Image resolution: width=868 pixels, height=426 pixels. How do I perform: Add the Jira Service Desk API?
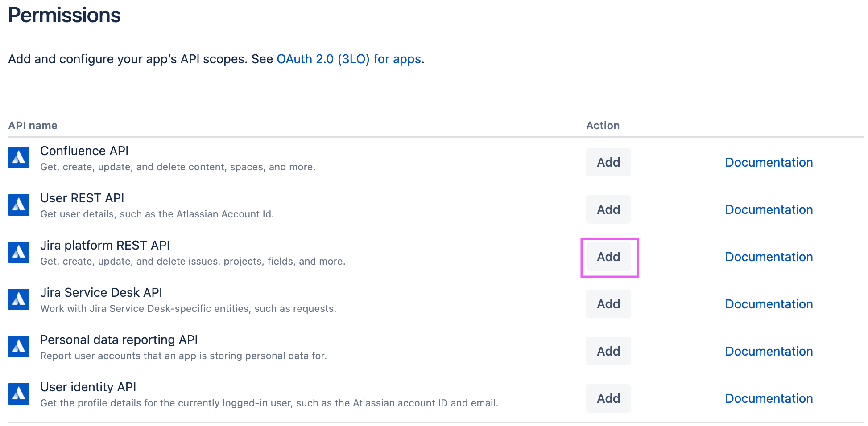point(608,304)
